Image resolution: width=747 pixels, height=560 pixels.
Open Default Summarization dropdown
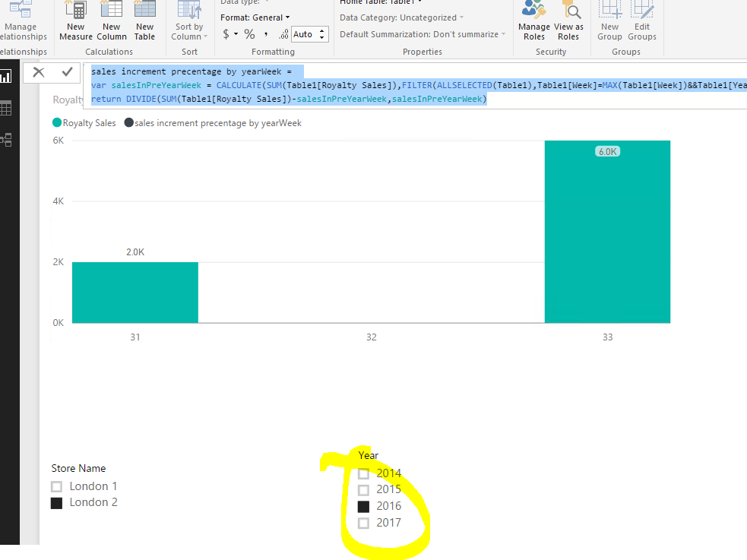tap(423, 34)
